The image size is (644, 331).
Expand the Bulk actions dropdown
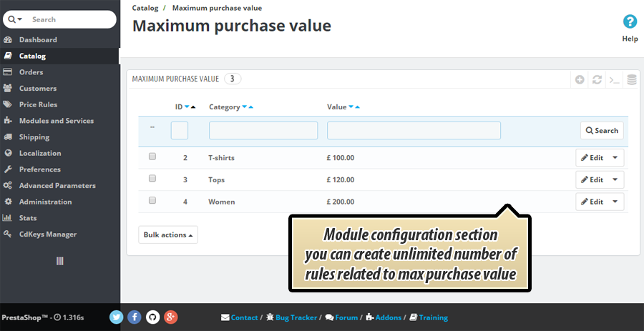168,234
